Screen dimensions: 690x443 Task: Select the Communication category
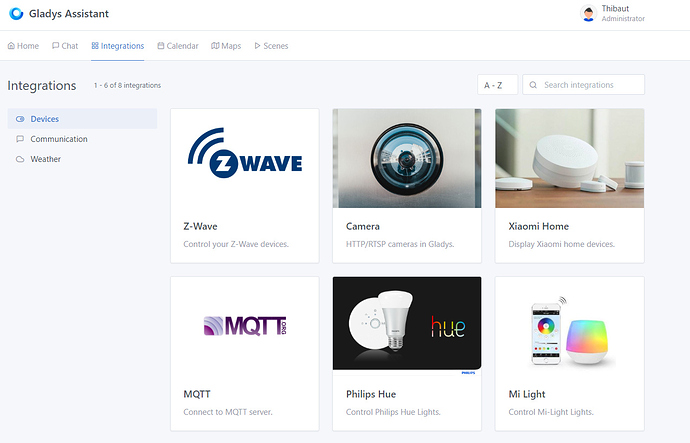(82, 139)
